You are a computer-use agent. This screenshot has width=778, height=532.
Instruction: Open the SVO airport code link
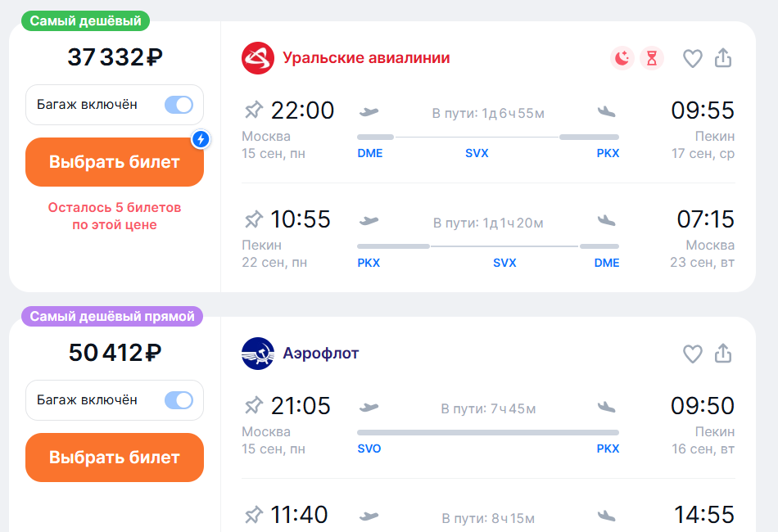click(370, 449)
